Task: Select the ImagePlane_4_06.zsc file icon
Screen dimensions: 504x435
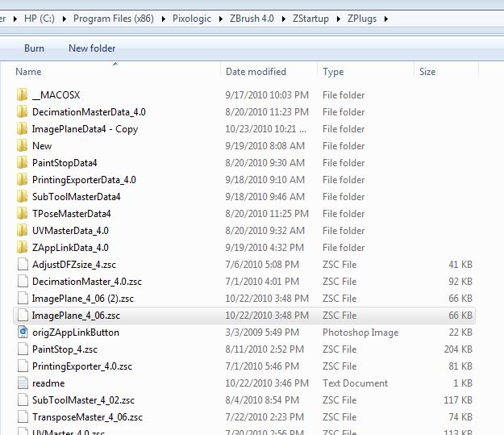Action: point(23,316)
